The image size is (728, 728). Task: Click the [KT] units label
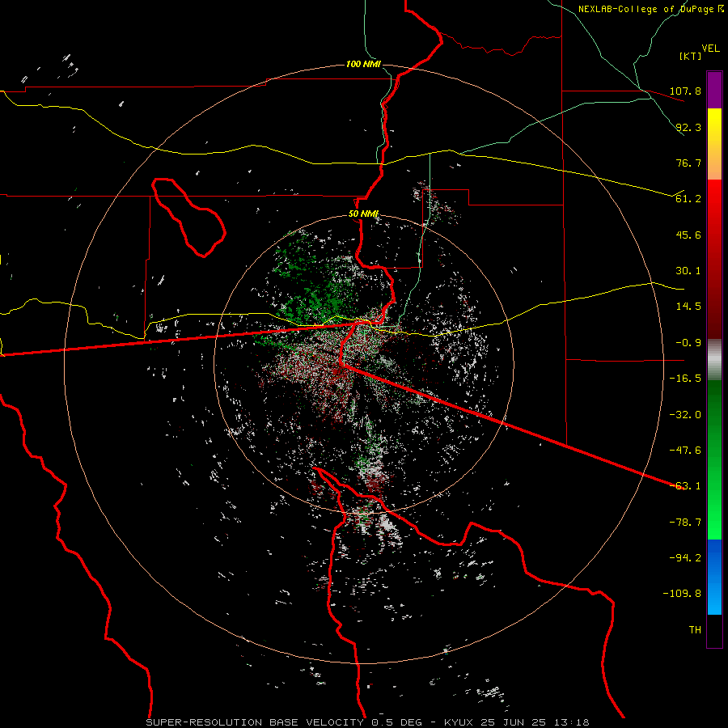[x=691, y=56]
